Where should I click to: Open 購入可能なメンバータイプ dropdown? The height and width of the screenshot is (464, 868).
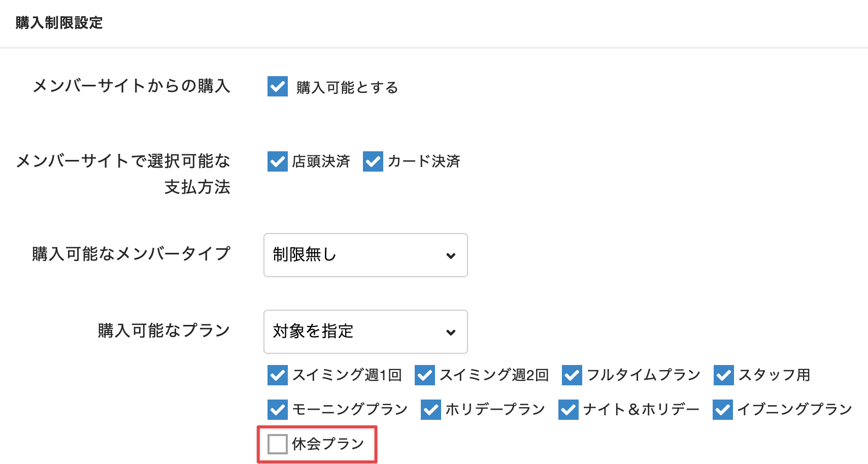365,255
